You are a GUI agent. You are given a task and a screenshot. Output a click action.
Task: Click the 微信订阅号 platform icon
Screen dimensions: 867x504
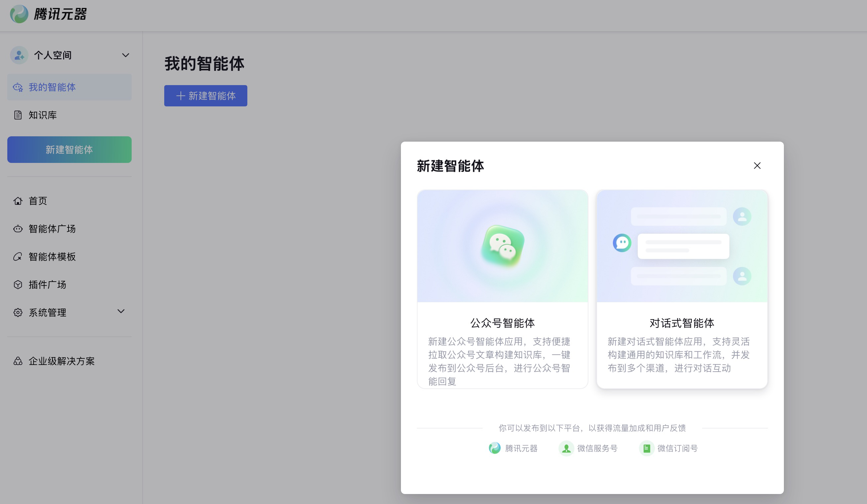(x=647, y=448)
